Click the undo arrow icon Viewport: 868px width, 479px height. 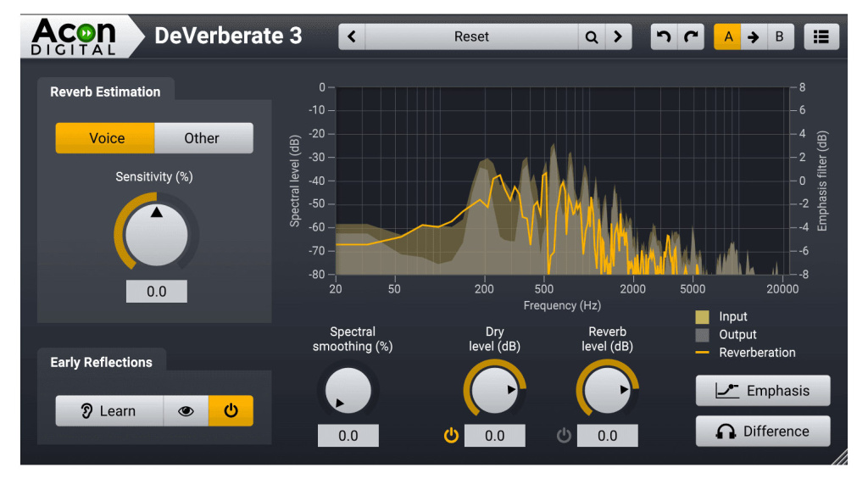pyautogui.click(x=665, y=37)
